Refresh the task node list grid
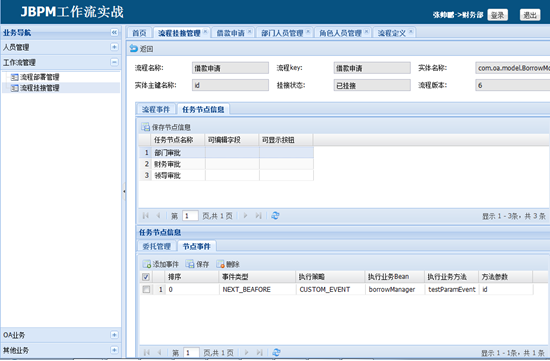The image size is (550, 361). point(275,215)
